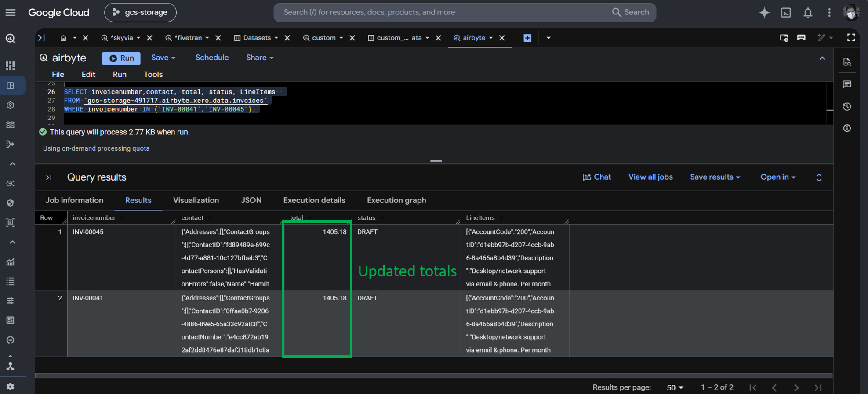This screenshot has height=394, width=868.
Task: Collapse the left explorer pane toggle icon
Action: [x=41, y=38]
